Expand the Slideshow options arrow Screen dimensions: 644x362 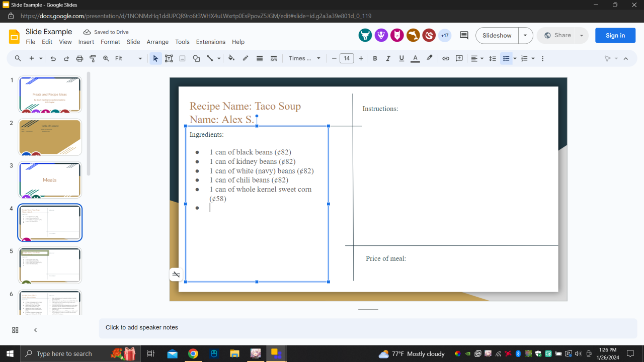tap(525, 35)
